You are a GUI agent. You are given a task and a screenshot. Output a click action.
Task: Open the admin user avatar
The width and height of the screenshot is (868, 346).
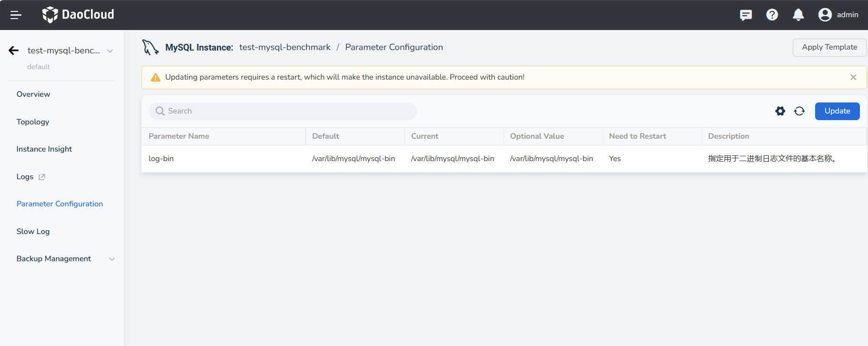[x=825, y=15]
